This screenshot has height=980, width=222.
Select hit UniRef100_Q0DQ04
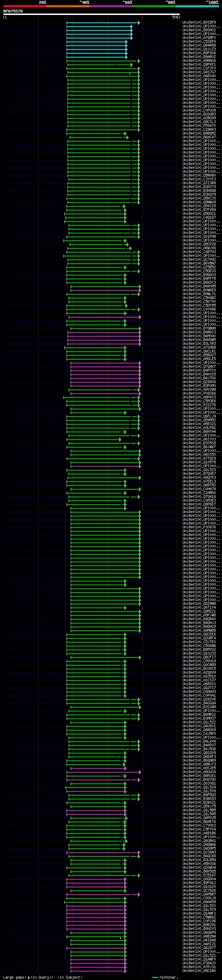tap(199, 879)
